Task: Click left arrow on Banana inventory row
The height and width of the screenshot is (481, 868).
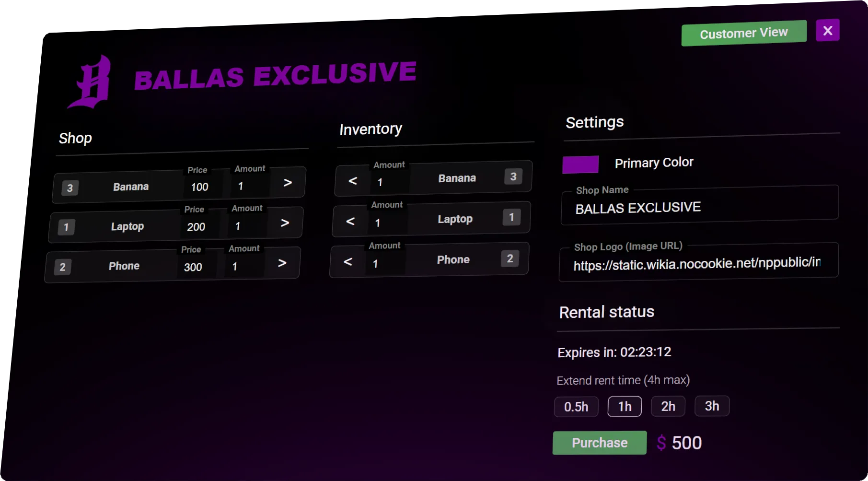Action: pos(353,181)
